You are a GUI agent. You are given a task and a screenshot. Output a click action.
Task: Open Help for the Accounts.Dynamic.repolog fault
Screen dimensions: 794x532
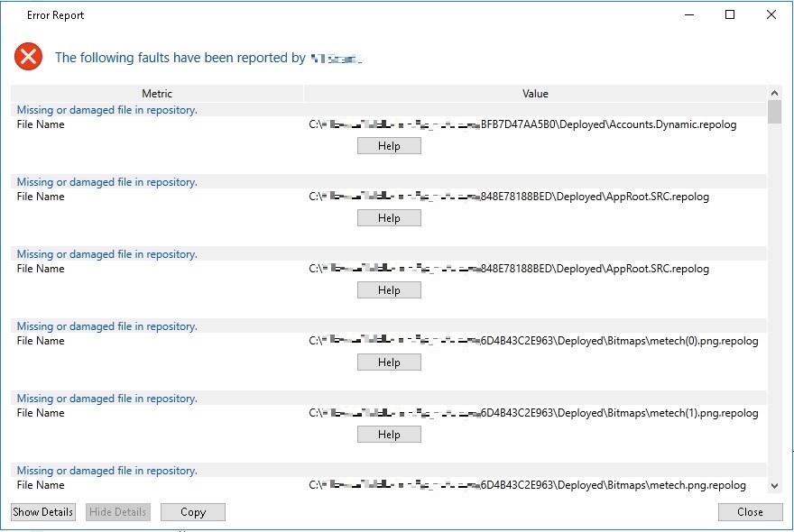pos(389,146)
